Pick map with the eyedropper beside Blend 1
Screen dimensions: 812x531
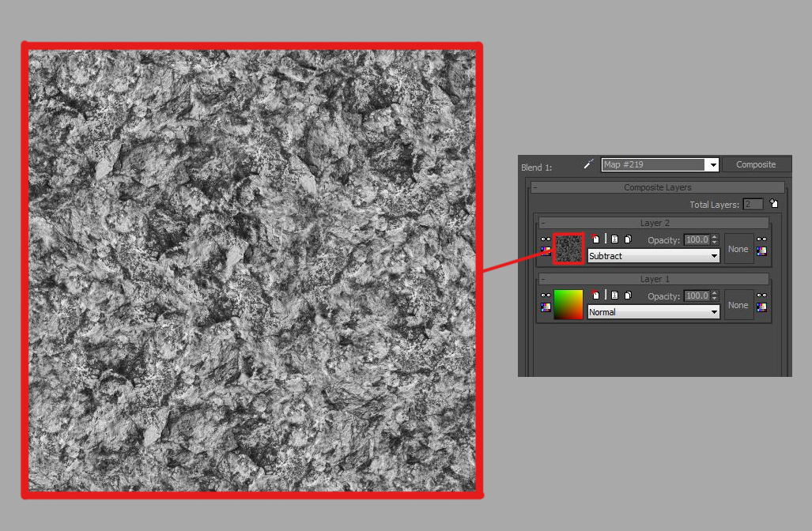coord(588,164)
